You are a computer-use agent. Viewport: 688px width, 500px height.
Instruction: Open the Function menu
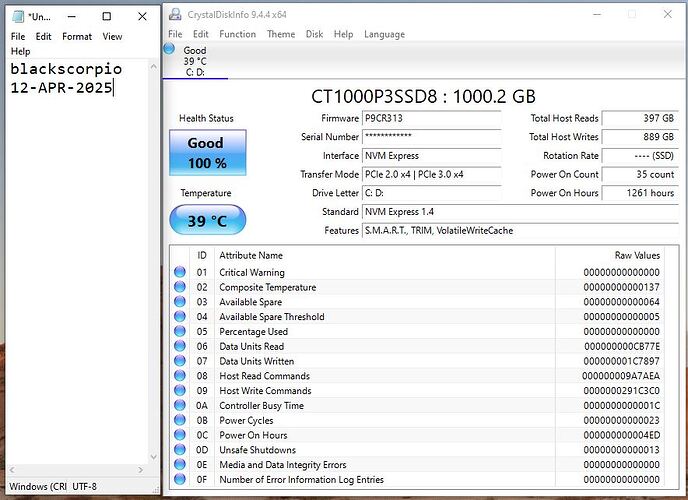coord(237,34)
